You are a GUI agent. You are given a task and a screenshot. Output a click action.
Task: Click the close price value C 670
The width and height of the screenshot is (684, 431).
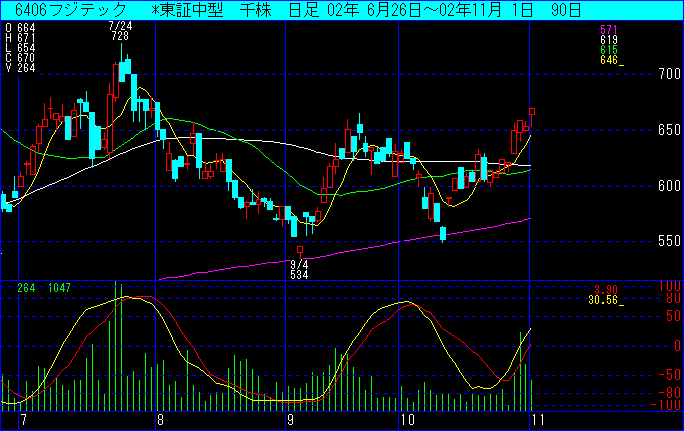(20, 58)
